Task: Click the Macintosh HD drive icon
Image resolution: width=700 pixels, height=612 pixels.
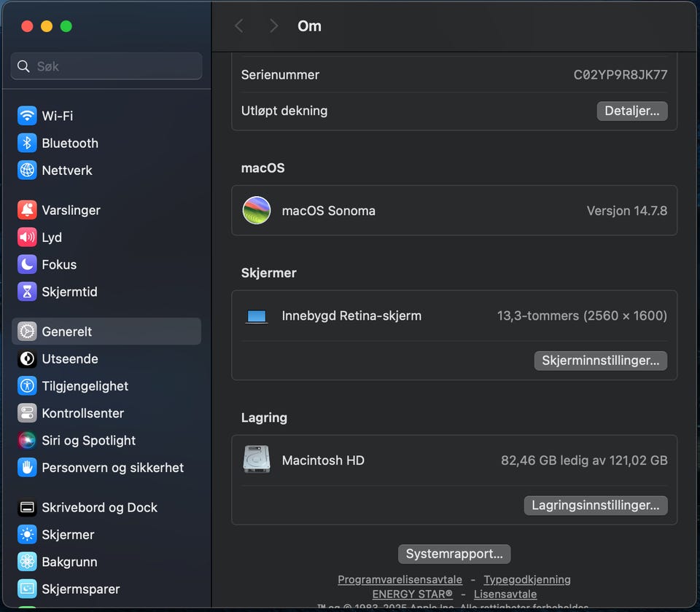Action: 256,460
